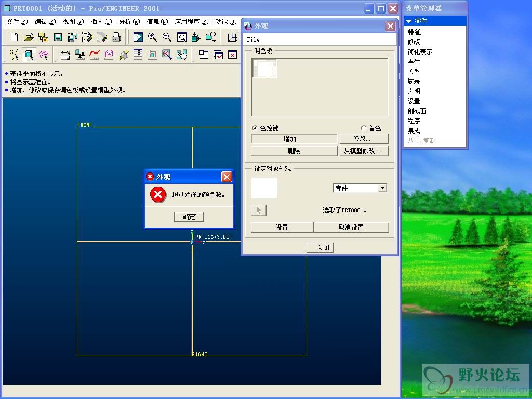
Task: Open a file with the folder icon
Action: [x=29, y=37]
